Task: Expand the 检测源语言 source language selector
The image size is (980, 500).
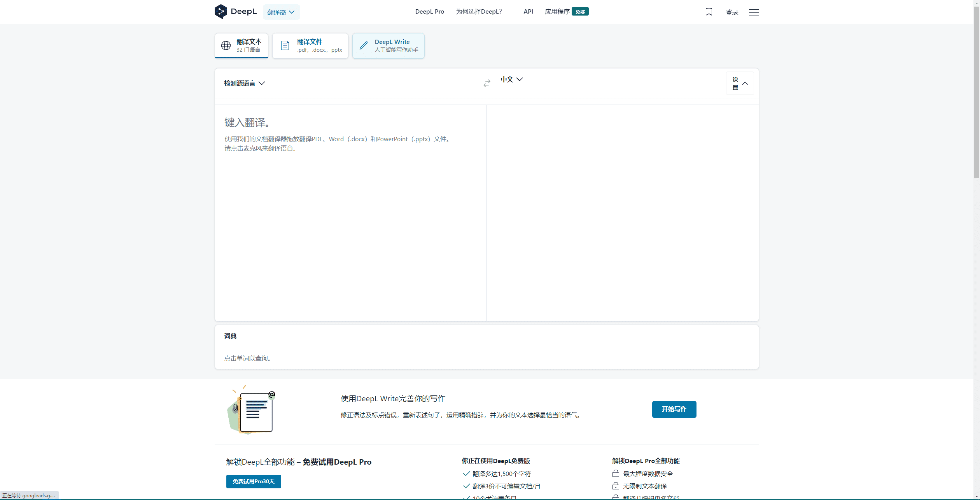Action: click(x=244, y=83)
